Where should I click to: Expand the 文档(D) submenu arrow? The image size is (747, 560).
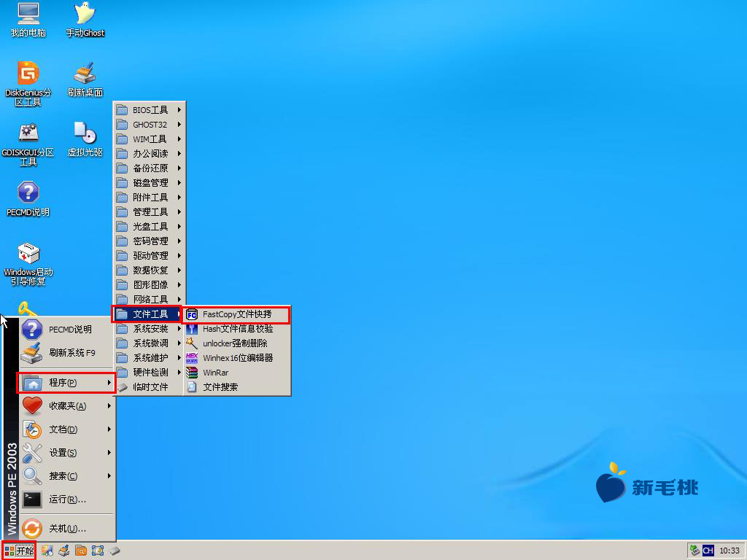[109, 429]
